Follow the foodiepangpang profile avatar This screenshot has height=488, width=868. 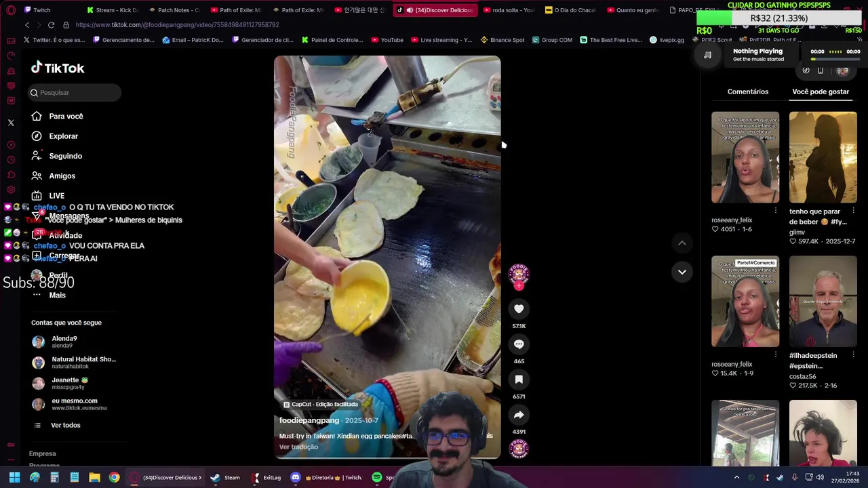tap(519, 274)
